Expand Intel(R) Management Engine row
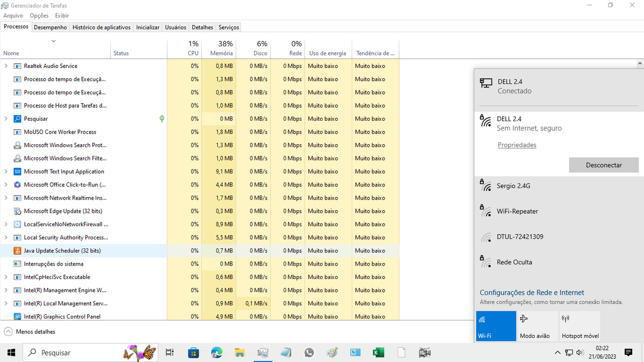 [x=6, y=290]
